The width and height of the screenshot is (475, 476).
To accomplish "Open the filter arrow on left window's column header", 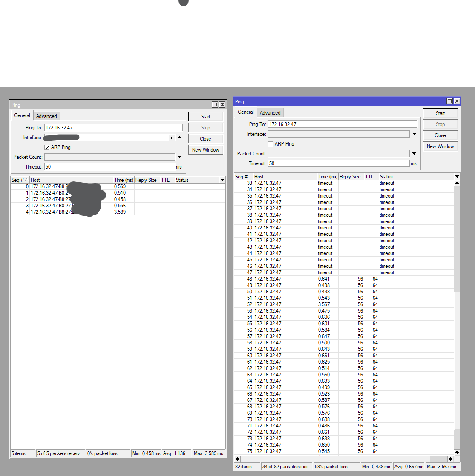I will (x=222, y=179).
